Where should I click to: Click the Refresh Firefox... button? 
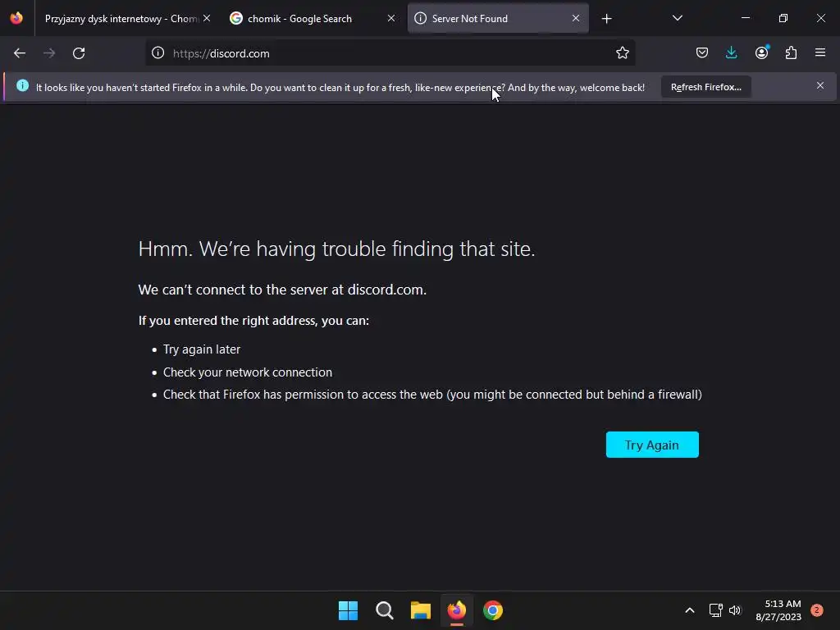point(706,87)
